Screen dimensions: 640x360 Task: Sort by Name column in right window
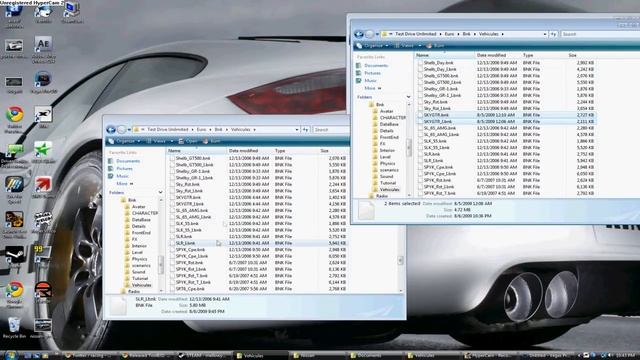[445, 55]
